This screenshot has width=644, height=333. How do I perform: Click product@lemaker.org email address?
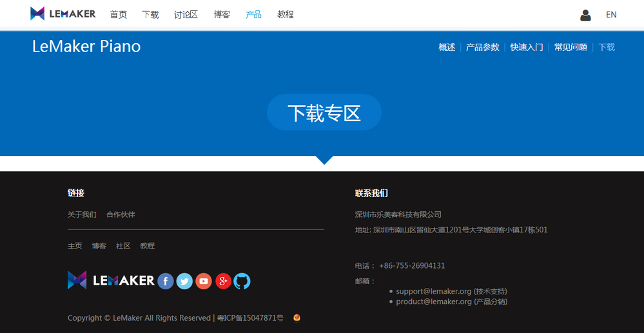click(434, 302)
